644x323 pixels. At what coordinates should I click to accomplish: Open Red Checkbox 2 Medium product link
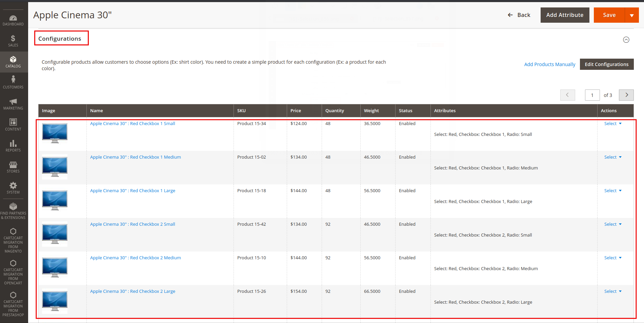coord(136,258)
